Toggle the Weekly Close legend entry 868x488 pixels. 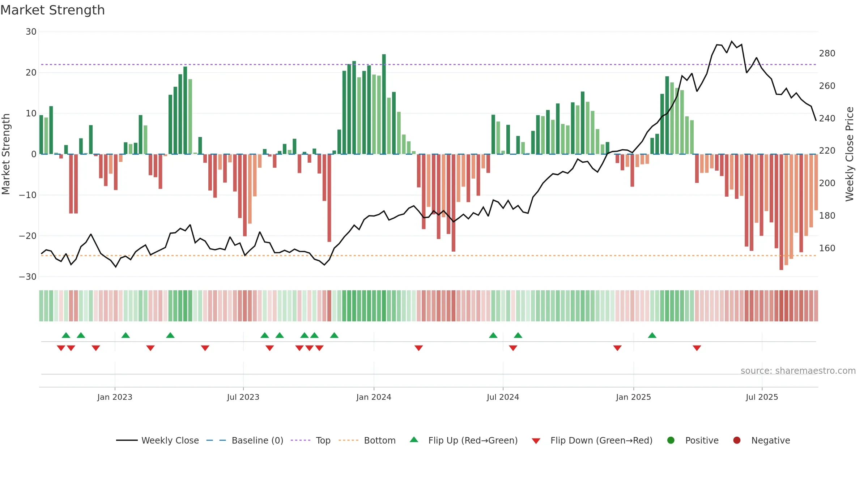(157, 440)
